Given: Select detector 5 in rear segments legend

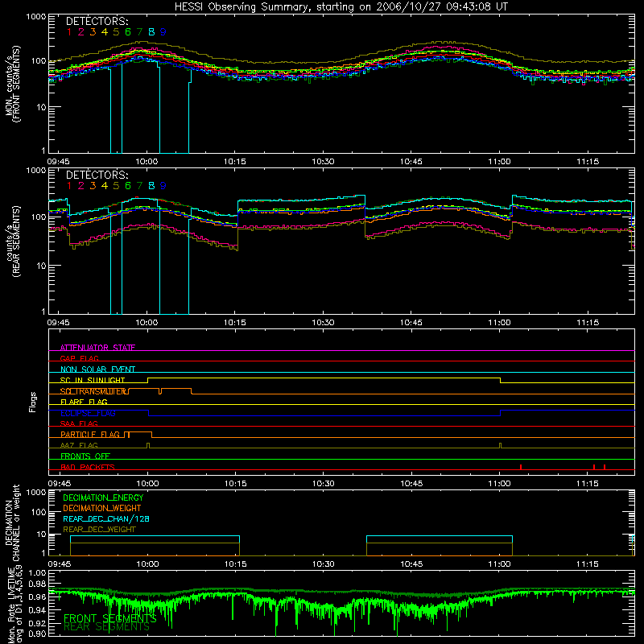Looking at the screenshot, I should click(116, 186).
